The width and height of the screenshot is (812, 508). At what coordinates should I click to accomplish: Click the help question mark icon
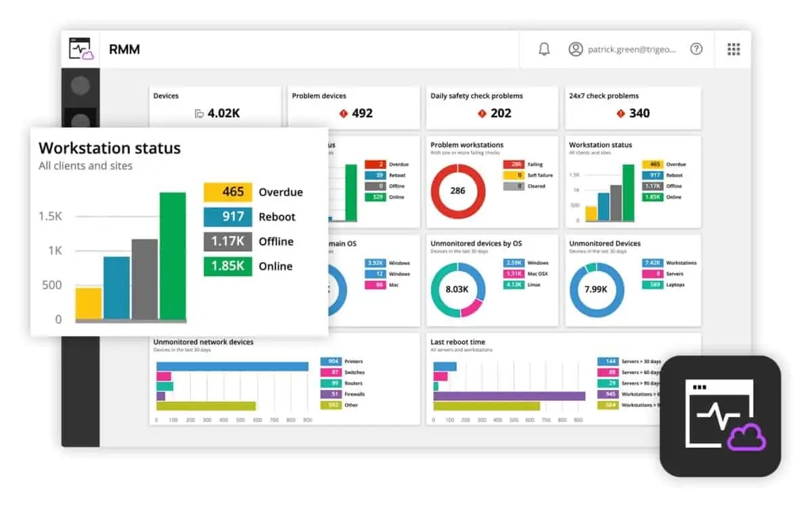tap(696, 49)
